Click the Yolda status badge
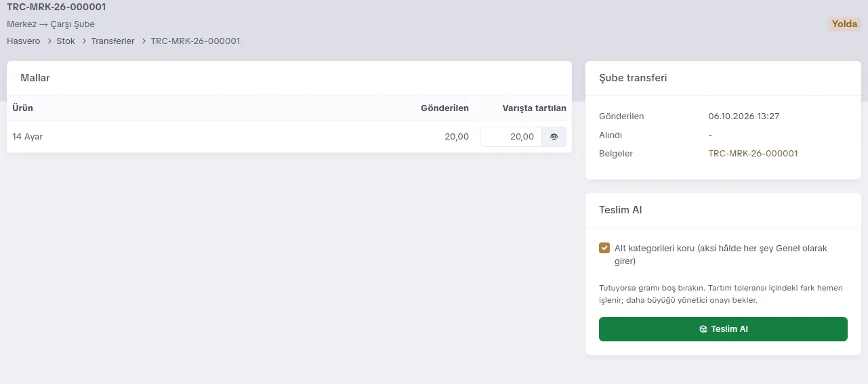868x384 pixels. (844, 24)
